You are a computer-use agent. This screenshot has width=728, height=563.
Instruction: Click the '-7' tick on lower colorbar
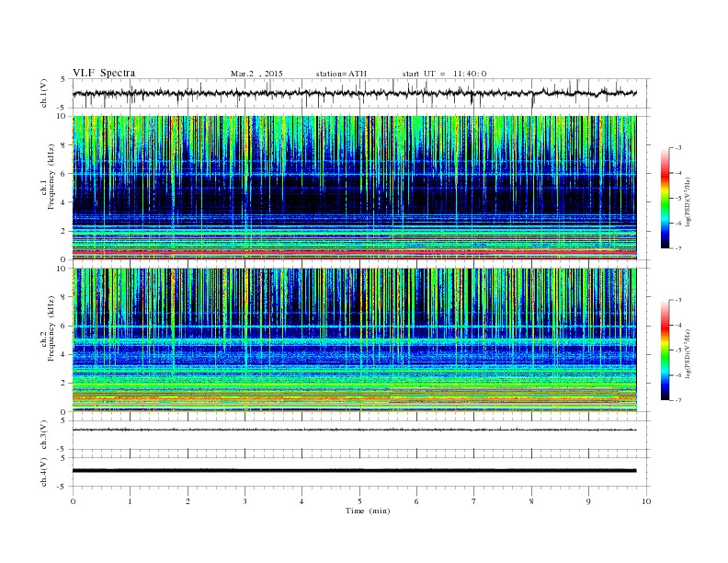678,400
